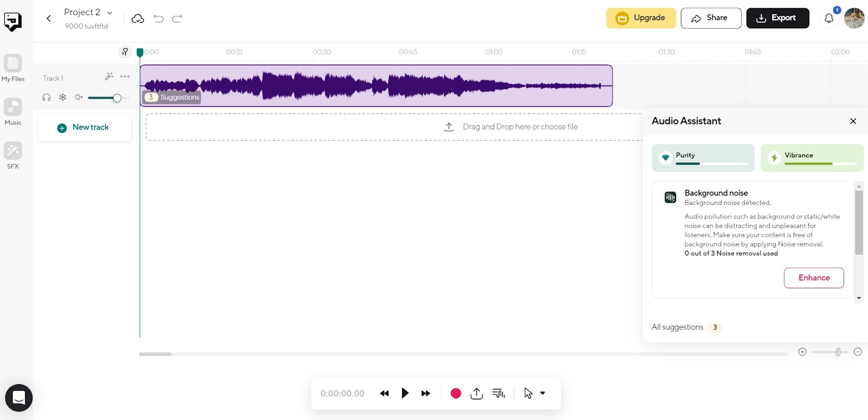Add a New track
This screenshot has height=420, width=868.
click(x=85, y=127)
